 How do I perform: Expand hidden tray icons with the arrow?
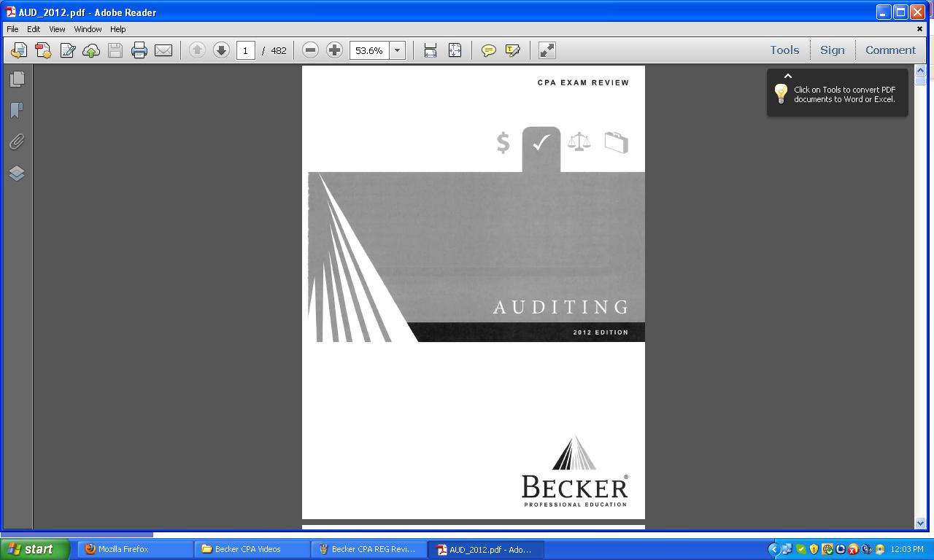coord(774,549)
